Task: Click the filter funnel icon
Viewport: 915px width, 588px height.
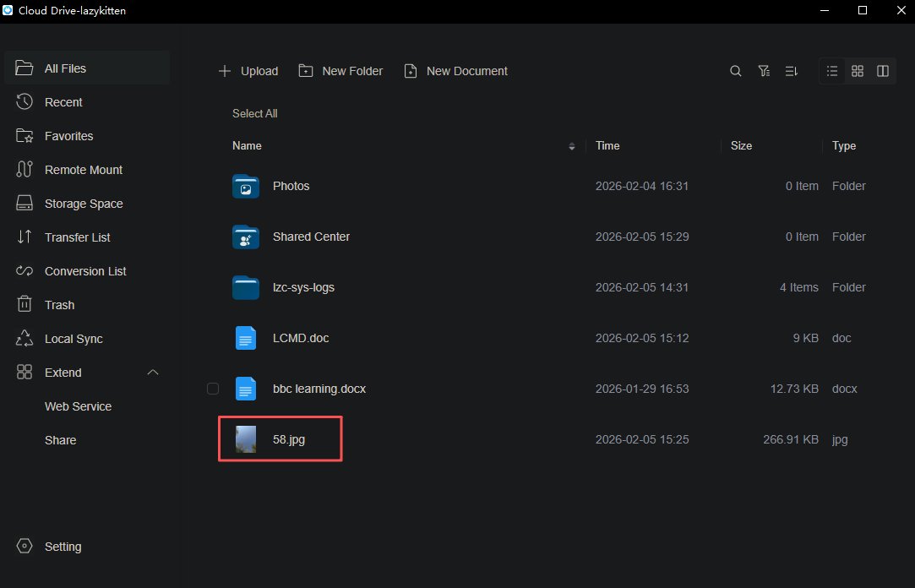Action: pyautogui.click(x=763, y=71)
